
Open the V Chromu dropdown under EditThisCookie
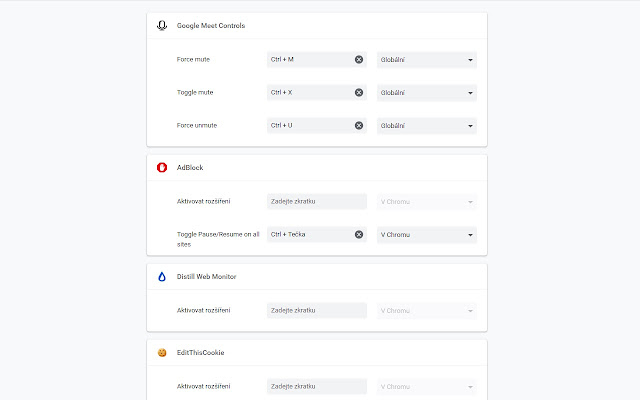(x=427, y=387)
